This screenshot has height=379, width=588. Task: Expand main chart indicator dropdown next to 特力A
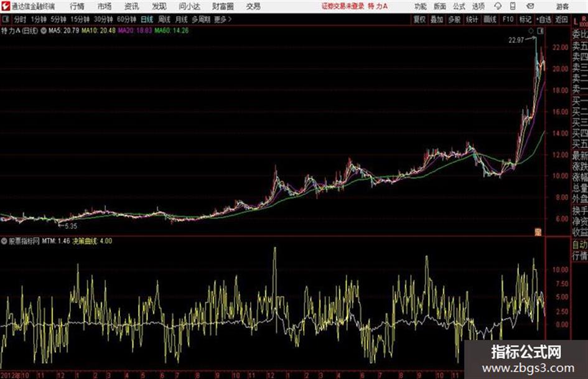[x=44, y=30]
